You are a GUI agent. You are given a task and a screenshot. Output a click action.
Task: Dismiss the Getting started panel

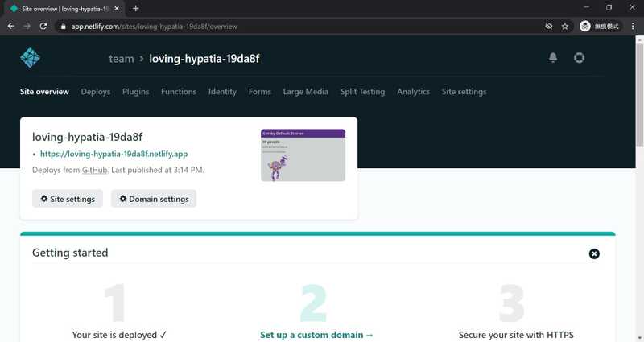click(594, 253)
